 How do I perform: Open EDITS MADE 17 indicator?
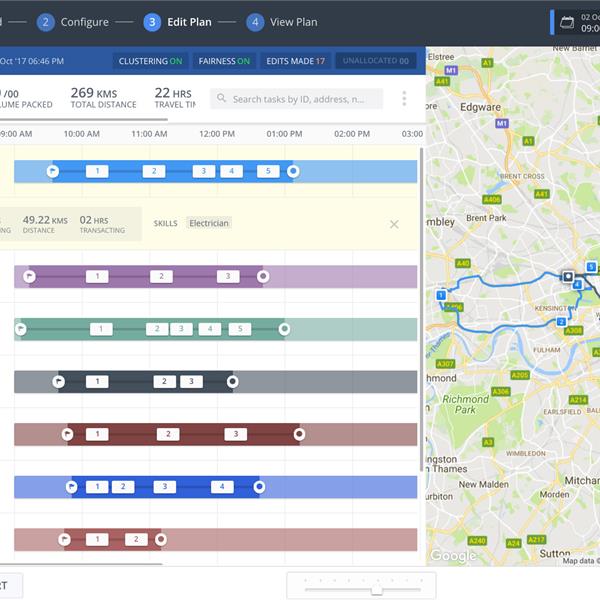295,61
